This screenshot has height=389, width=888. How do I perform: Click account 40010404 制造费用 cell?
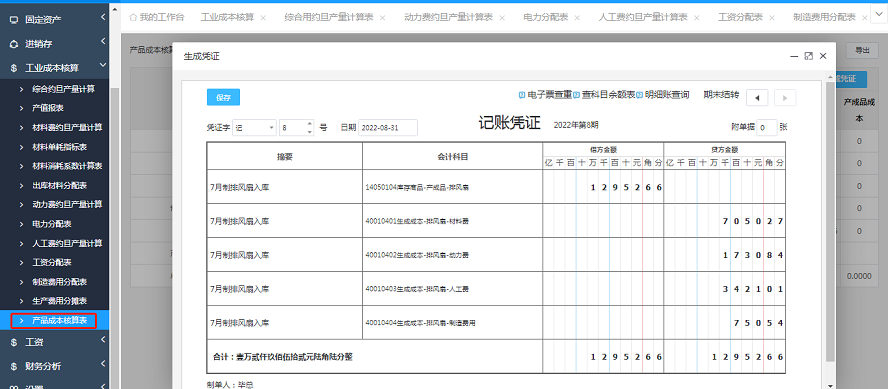[452, 323]
